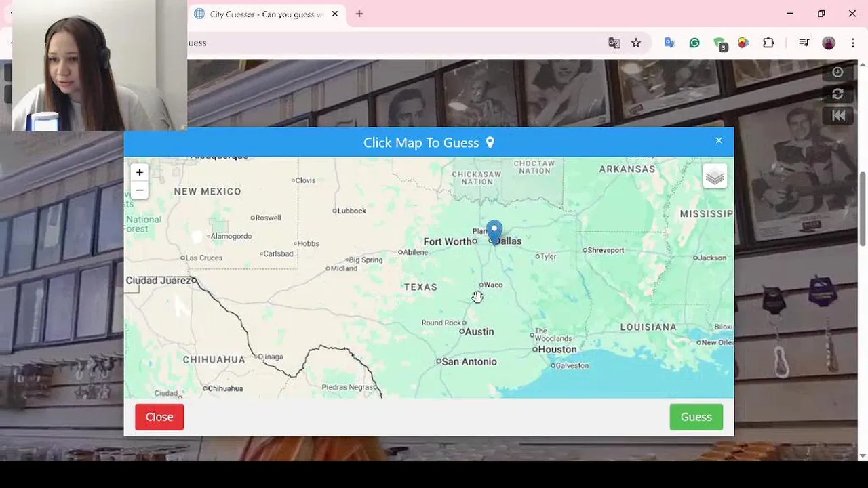Open the map layers selector

(x=715, y=177)
